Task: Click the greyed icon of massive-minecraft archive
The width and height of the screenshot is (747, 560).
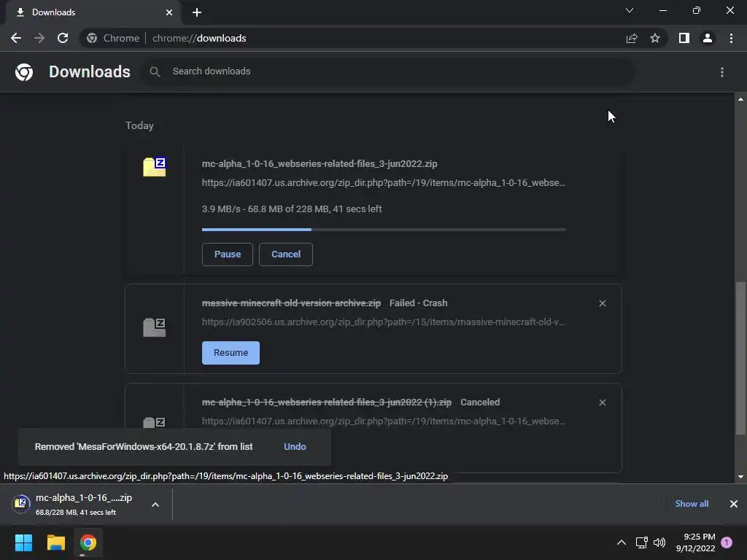Action: click(x=155, y=327)
